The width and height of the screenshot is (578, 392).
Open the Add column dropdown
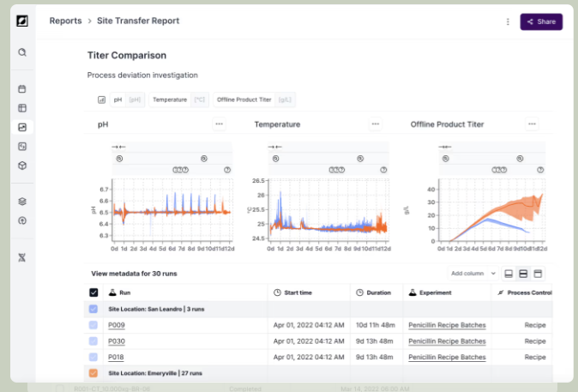(473, 274)
